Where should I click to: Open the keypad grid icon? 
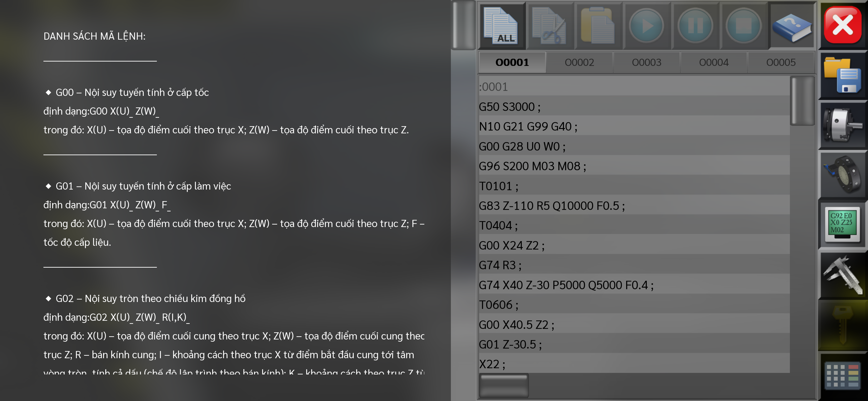843,376
